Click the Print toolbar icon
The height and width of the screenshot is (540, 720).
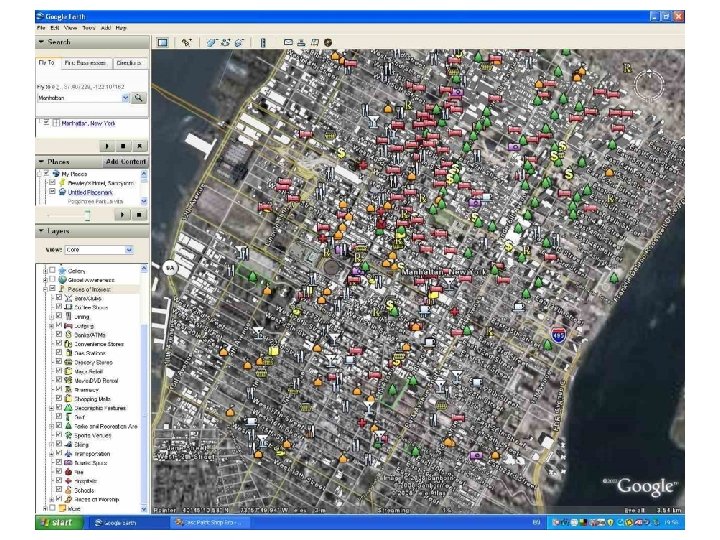click(301, 42)
